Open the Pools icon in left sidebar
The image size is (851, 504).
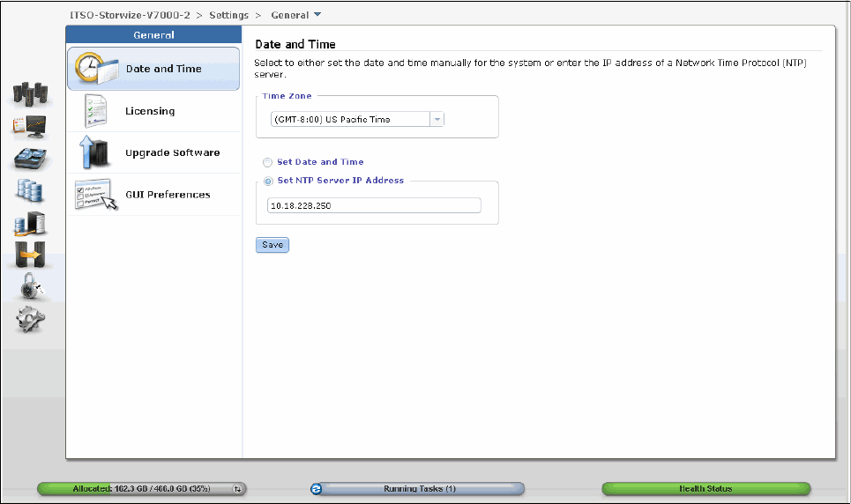[x=29, y=159]
